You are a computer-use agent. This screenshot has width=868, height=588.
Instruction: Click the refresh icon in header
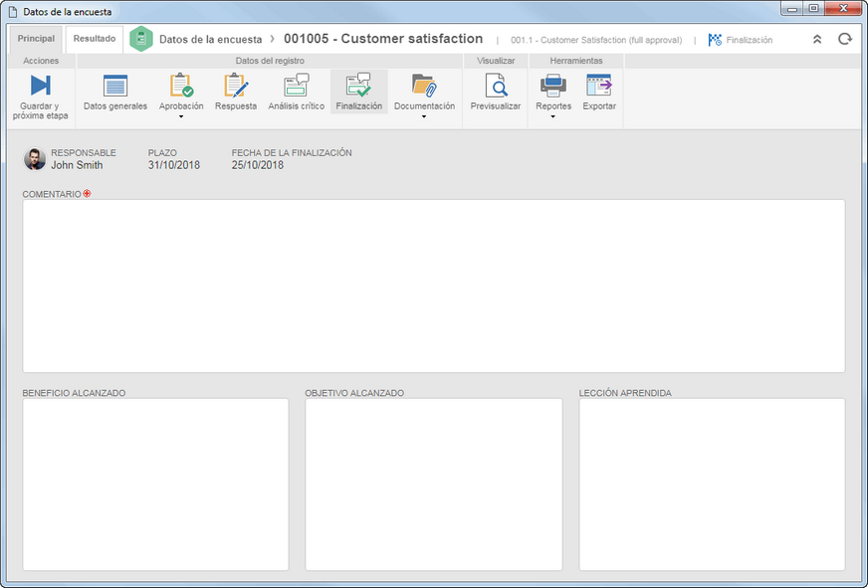[x=845, y=39]
